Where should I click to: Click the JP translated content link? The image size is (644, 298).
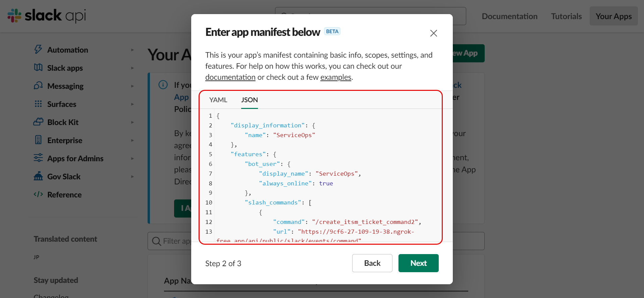(x=36, y=257)
